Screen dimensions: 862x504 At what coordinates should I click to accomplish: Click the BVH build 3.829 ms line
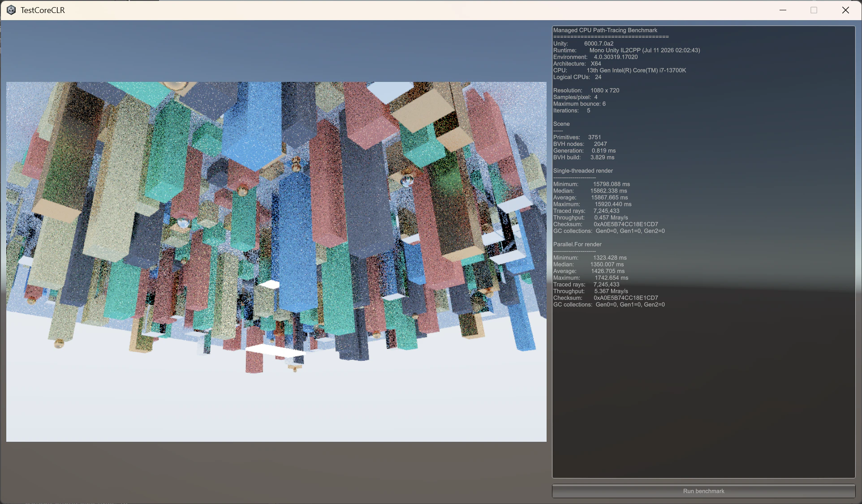pos(584,158)
